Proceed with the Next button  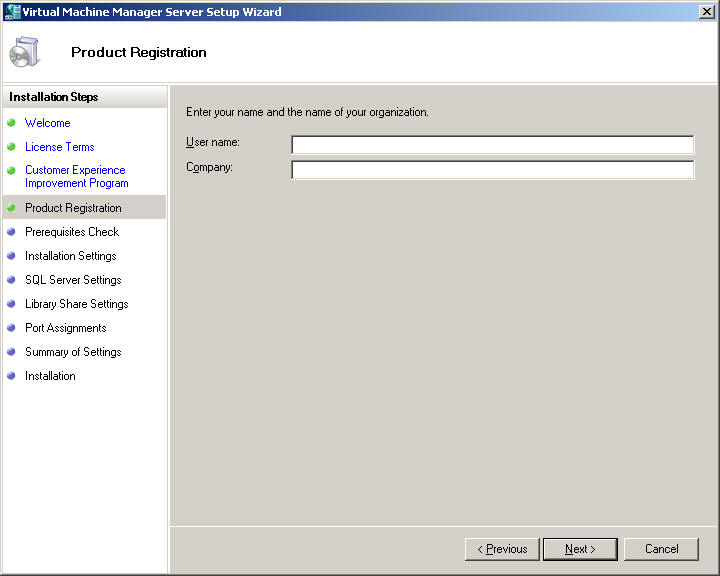coord(580,549)
